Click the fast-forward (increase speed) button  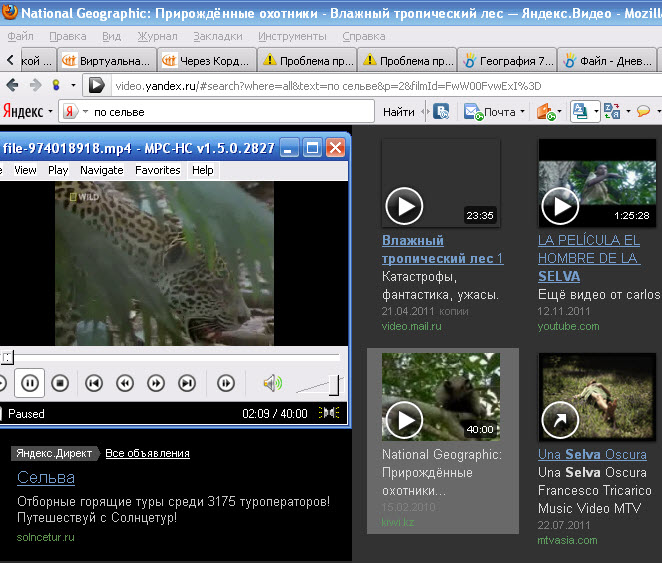tap(156, 383)
